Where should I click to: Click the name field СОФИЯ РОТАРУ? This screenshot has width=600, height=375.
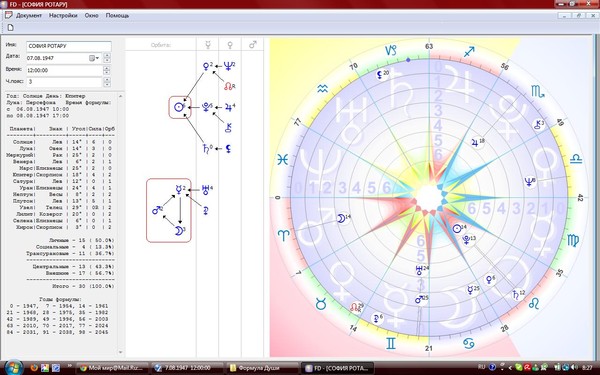[69, 46]
